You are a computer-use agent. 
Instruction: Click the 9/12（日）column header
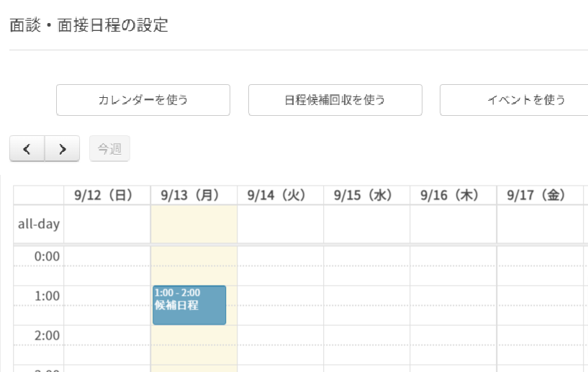point(107,195)
